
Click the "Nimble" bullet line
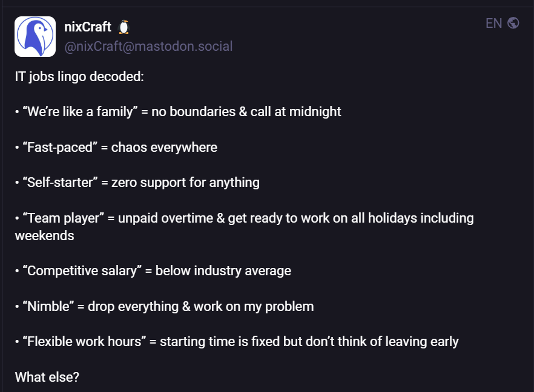tap(165, 307)
